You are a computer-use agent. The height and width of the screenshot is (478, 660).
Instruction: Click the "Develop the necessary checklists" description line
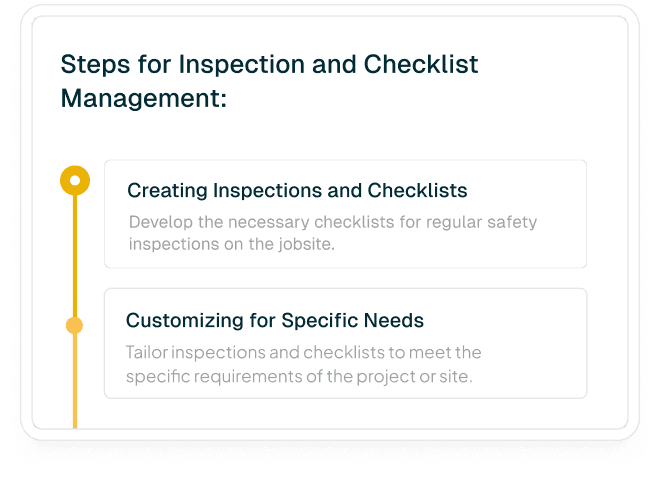tap(332, 221)
